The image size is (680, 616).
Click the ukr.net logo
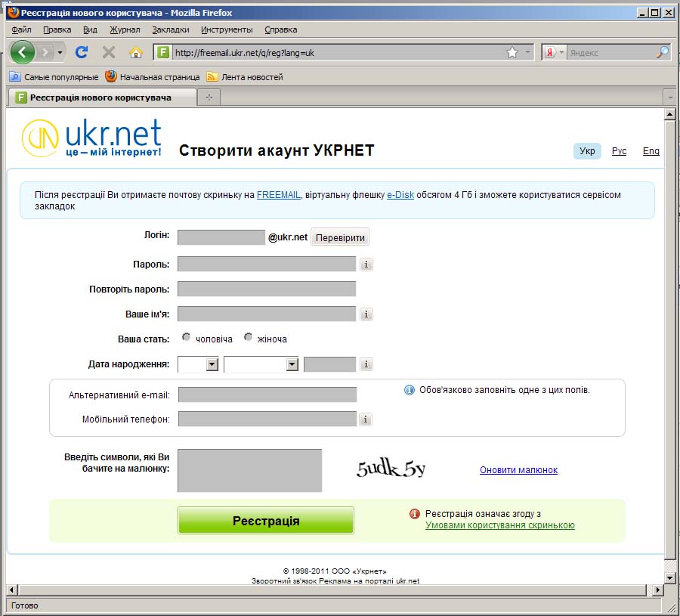click(92, 138)
